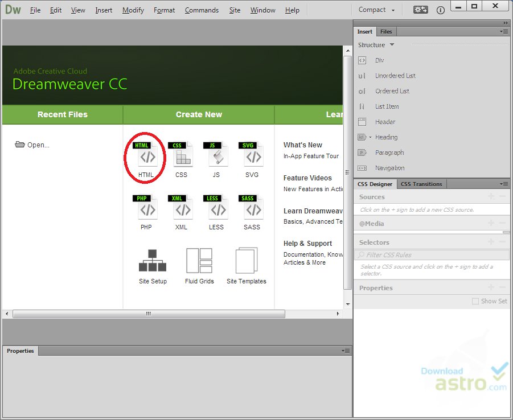Open the Commands menu
The height and width of the screenshot is (420, 513).
(x=203, y=10)
